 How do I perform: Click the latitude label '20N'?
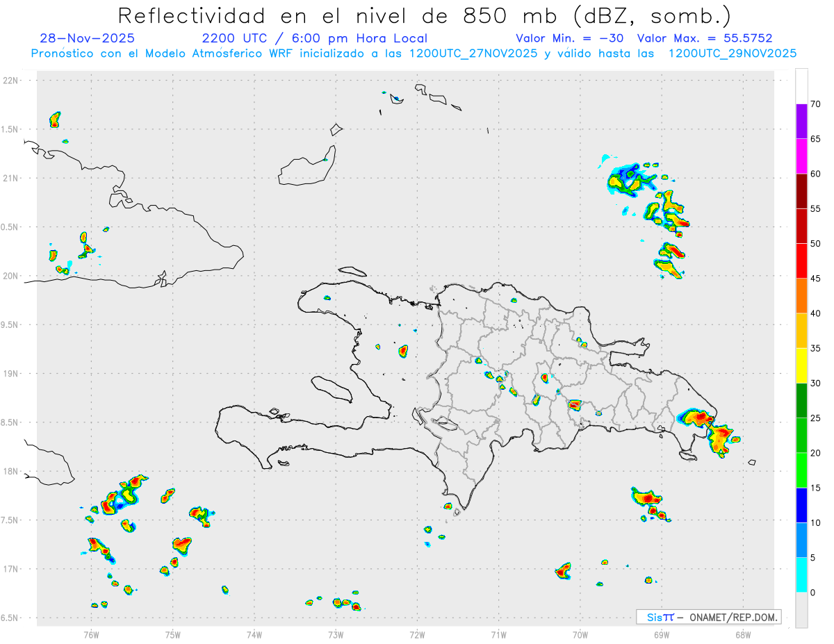click(10, 276)
